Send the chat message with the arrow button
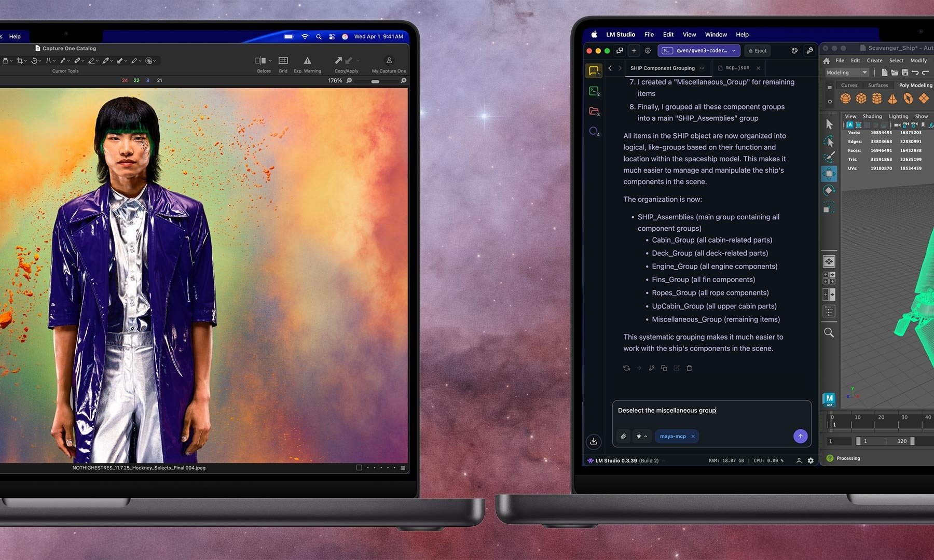The image size is (934, 560). [800, 436]
